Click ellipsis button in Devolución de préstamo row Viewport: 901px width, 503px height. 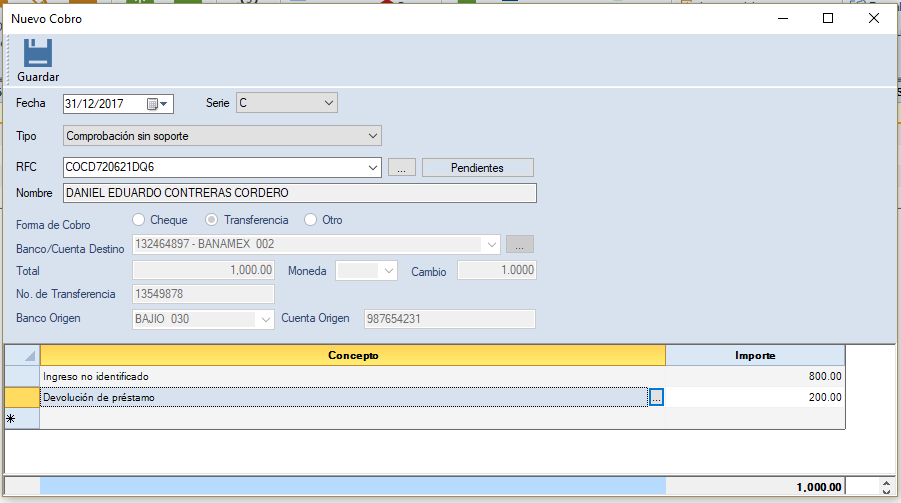[656, 398]
